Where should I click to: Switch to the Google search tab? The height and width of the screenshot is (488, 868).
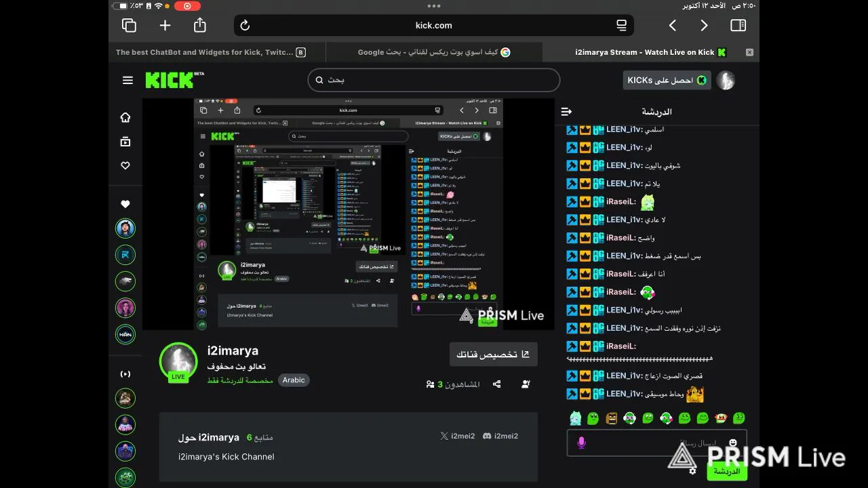pos(434,52)
